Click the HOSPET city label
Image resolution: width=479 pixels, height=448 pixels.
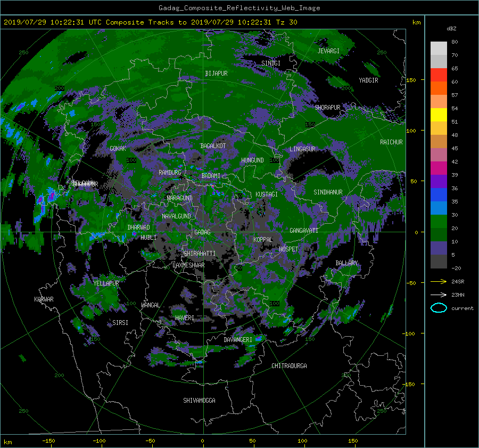pos(288,249)
